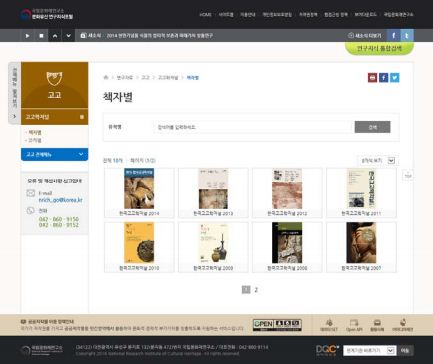
Task: Show previous news item with up arrow
Action: (x=55, y=36)
